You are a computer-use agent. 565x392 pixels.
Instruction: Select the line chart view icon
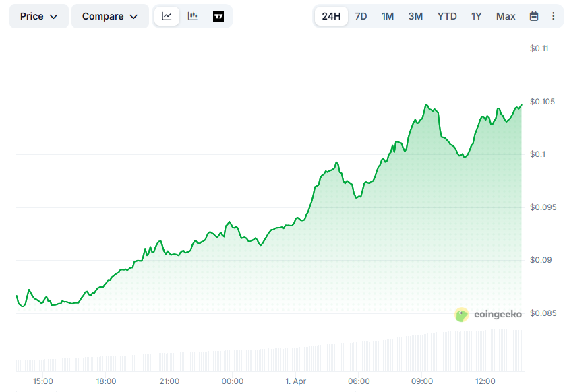(x=167, y=15)
